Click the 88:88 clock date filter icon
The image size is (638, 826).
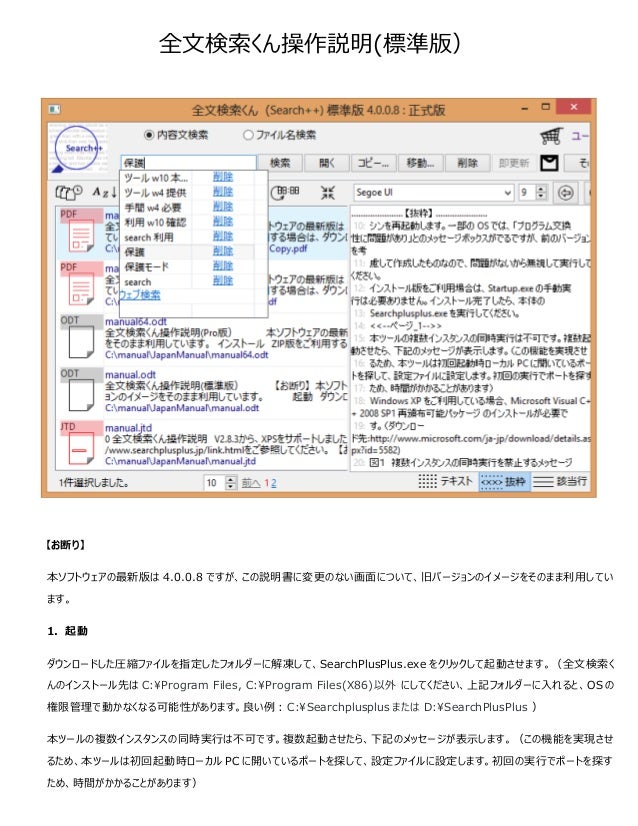click(x=285, y=192)
